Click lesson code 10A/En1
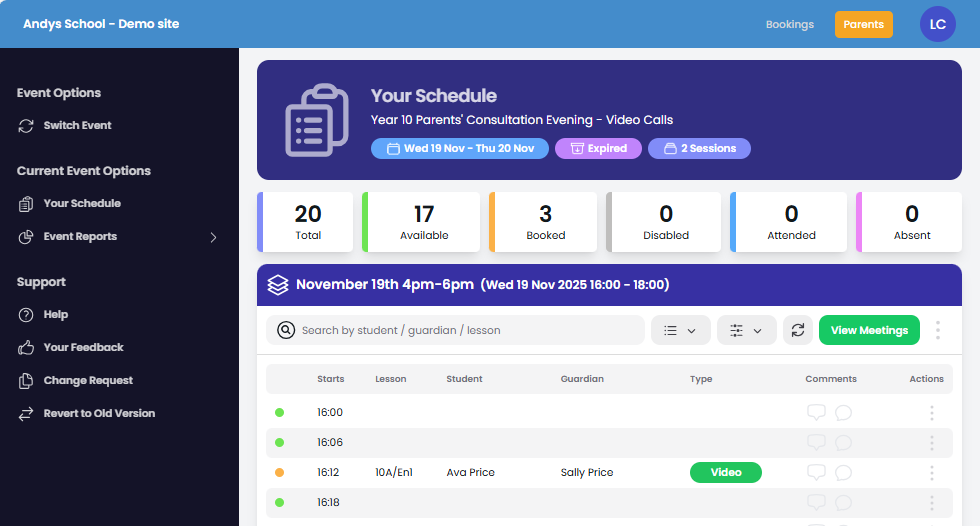This screenshot has height=526, width=980. point(394,472)
